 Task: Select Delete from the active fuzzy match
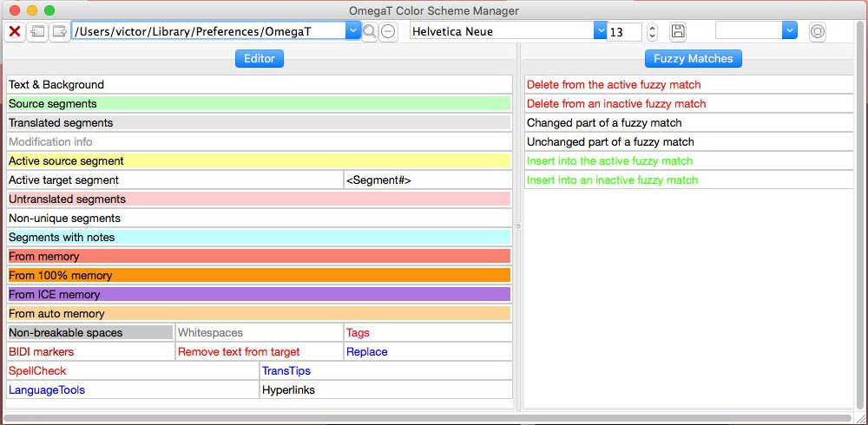click(689, 85)
